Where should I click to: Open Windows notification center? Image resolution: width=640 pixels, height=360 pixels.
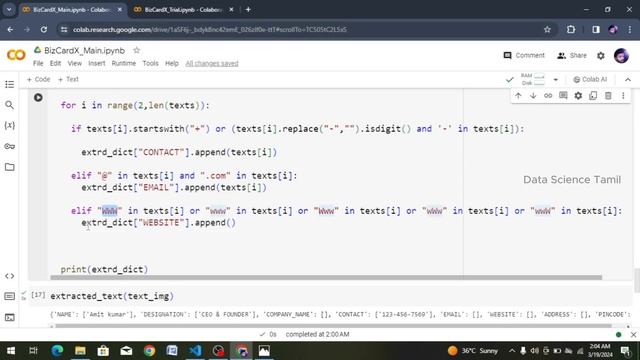[x=625, y=351]
